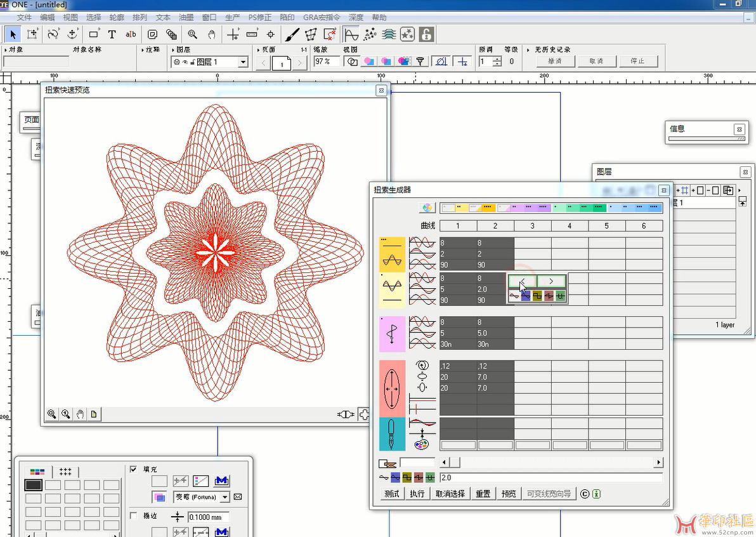Activate the hand pan tool in toolbar
The width and height of the screenshot is (756, 537).
pyautogui.click(x=212, y=34)
